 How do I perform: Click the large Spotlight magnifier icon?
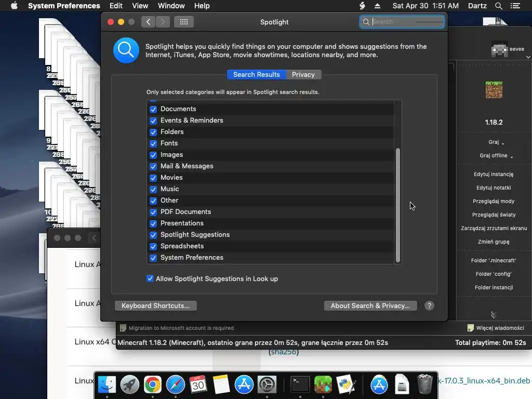[126, 50]
